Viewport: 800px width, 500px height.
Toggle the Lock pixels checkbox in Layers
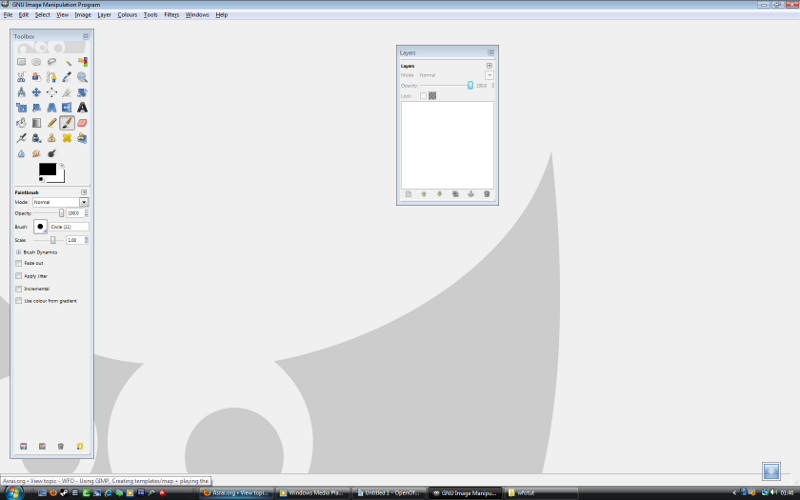pyautogui.click(x=423, y=96)
